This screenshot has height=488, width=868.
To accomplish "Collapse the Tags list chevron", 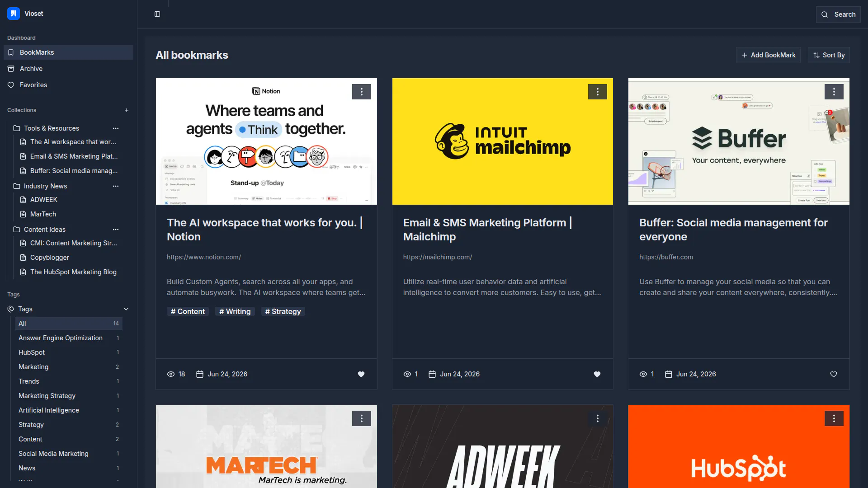I will tap(126, 309).
